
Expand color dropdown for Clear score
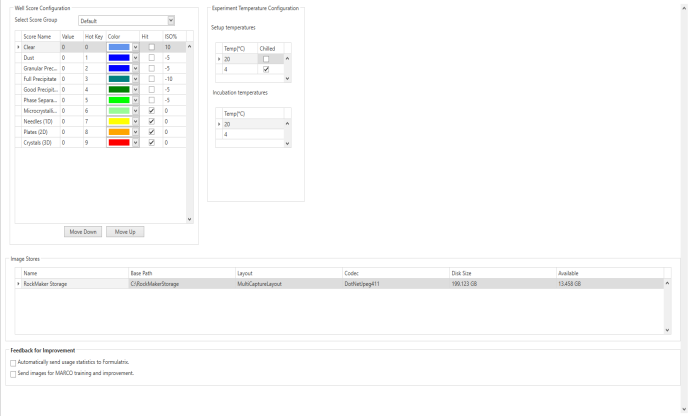coord(135,47)
